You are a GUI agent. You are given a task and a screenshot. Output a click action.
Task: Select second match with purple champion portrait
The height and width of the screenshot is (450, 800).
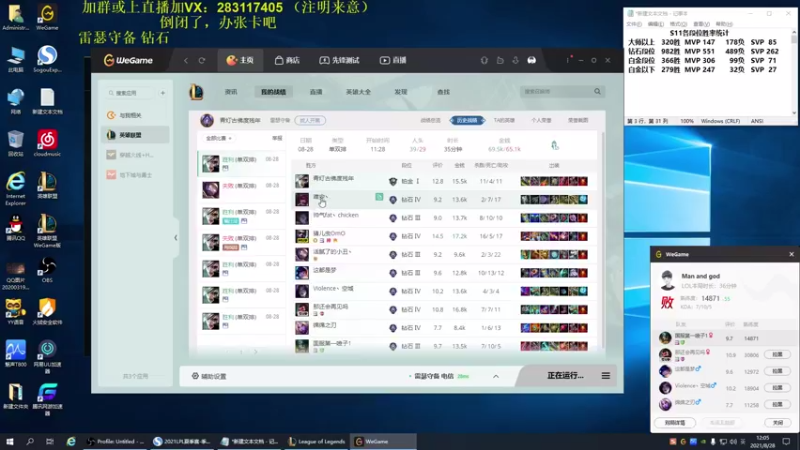(x=241, y=189)
